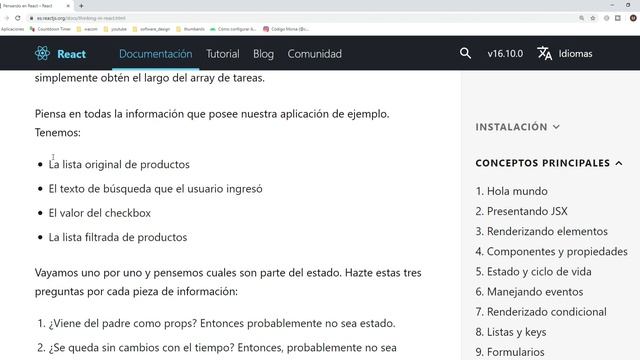The image size is (640, 360).
Task: Go to the Tutorial nav item
Action: point(222,53)
